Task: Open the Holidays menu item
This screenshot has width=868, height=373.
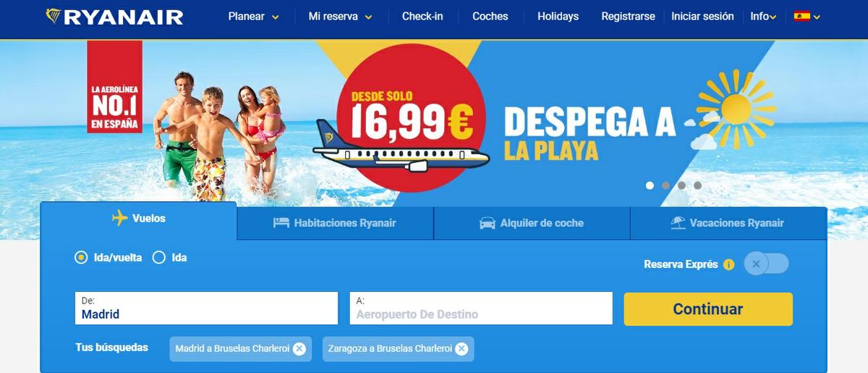Action: coord(558,16)
